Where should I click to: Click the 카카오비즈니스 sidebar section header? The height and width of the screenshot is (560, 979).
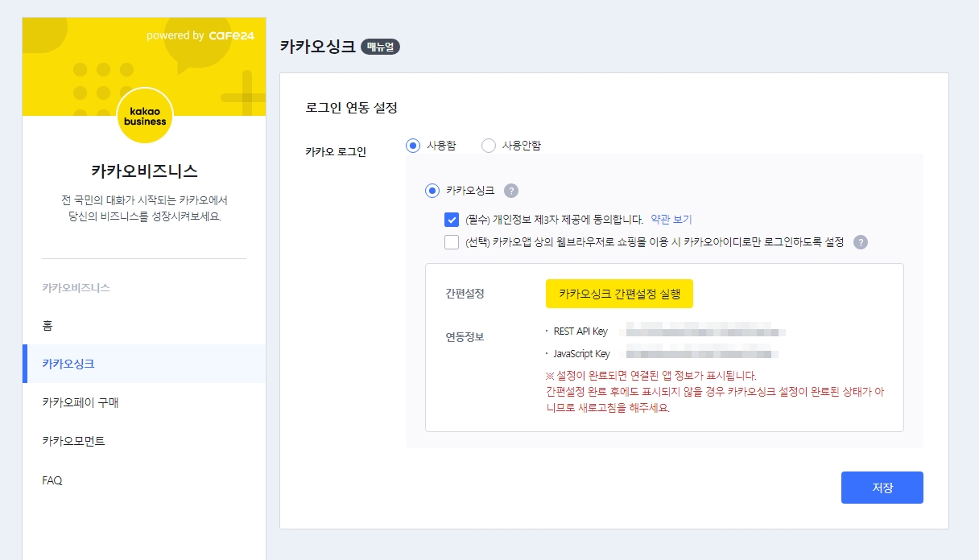[x=76, y=287]
